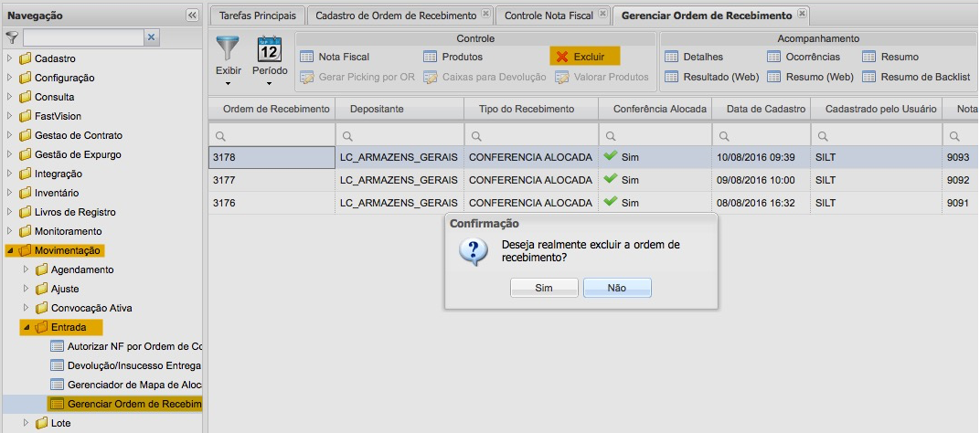980x433 pixels.
Task: Click the Inventário folder icon
Action: (25, 193)
